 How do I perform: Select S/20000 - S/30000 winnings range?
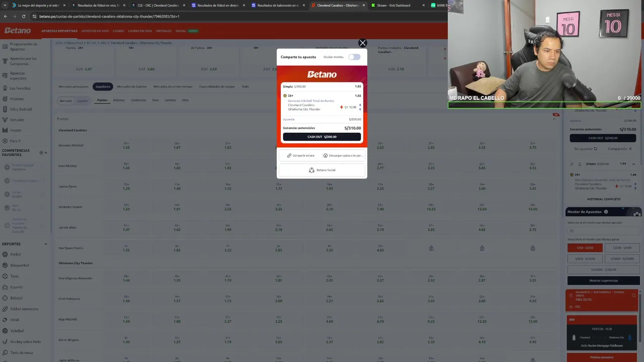603,269
